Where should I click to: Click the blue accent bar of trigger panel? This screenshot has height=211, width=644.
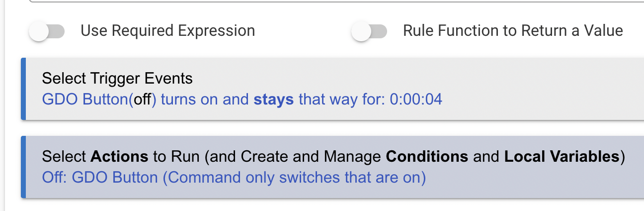(23, 89)
